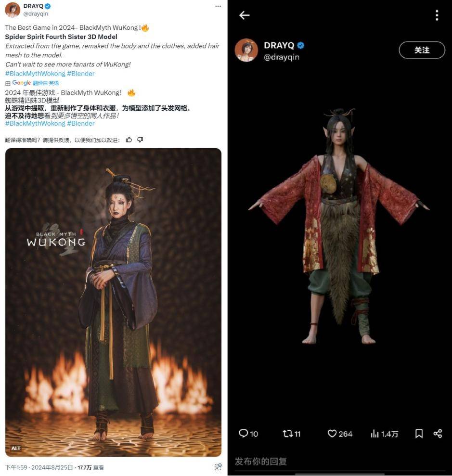The width and height of the screenshot is (452, 476).
Task: View analytics icon showing 1.4万
Action: click(x=375, y=434)
